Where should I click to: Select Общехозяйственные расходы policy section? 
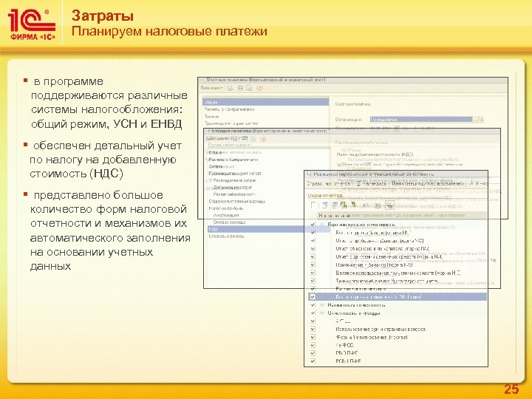237,201
